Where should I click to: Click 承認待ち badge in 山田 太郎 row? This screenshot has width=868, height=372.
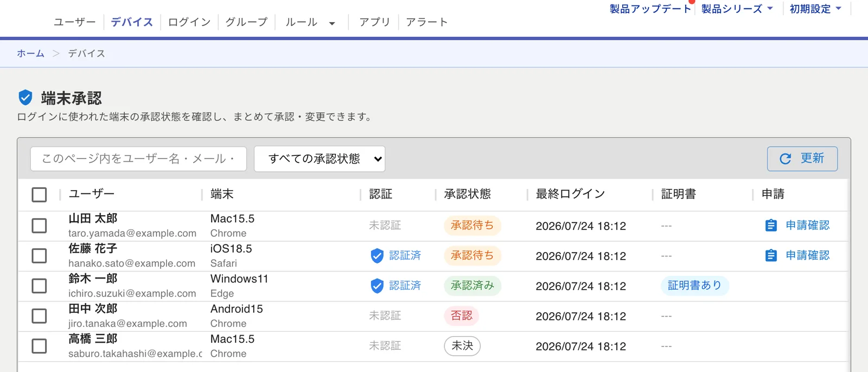472,225
